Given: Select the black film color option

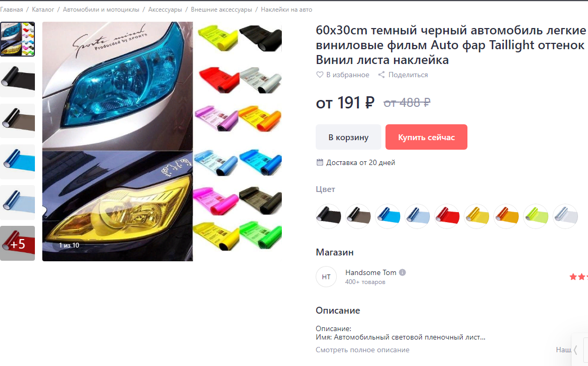Looking at the screenshot, I should point(328,216).
